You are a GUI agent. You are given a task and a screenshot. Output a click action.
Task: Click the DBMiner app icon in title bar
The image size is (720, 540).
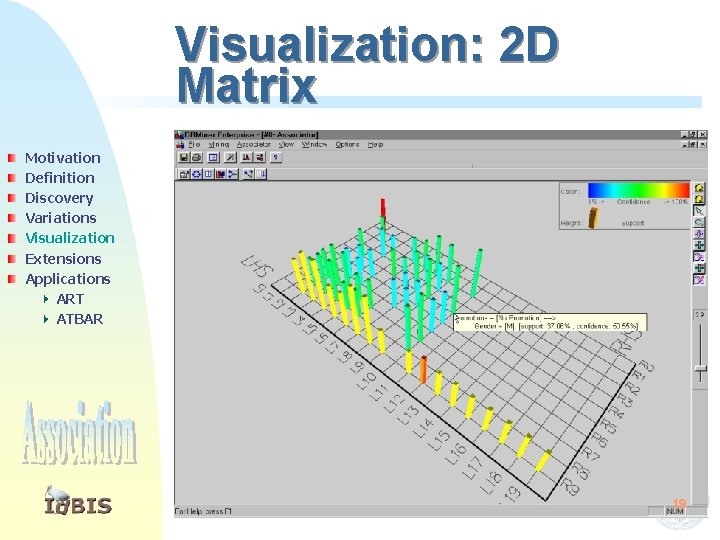point(179,135)
